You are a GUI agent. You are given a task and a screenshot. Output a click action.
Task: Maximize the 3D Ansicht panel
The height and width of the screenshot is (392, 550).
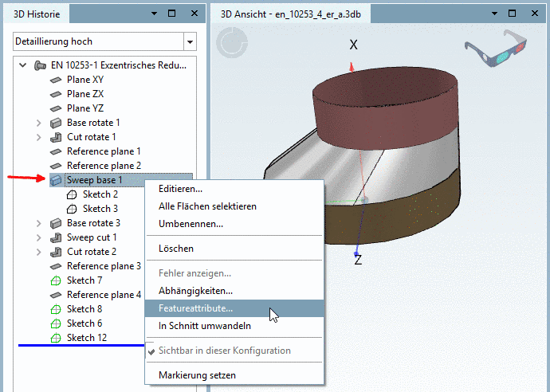[x=512, y=14]
